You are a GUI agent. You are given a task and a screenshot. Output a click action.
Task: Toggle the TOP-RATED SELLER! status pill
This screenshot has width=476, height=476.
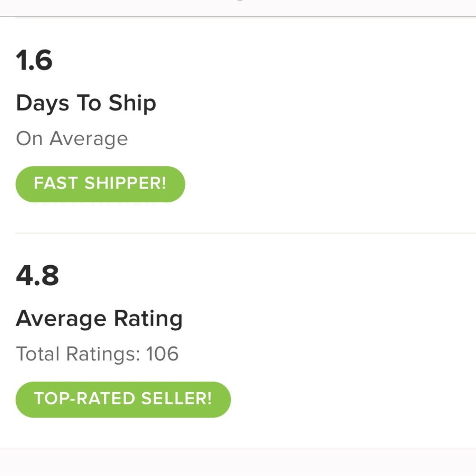(x=123, y=399)
